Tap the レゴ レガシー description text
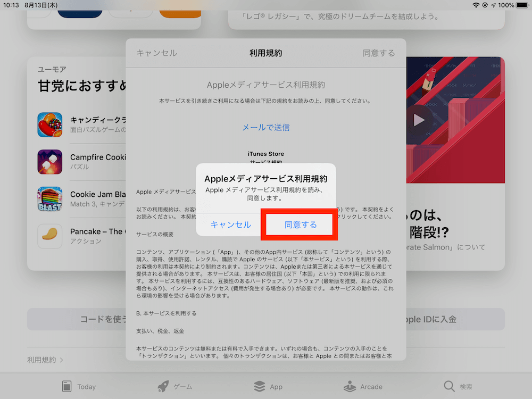The height and width of the screenshot is (399, 532). coord(339,16)
